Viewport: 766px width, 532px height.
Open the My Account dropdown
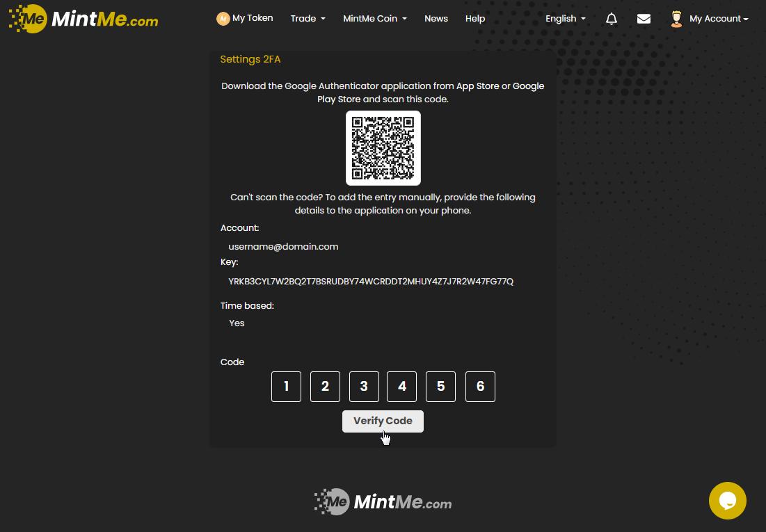click(x=719, y=19)
